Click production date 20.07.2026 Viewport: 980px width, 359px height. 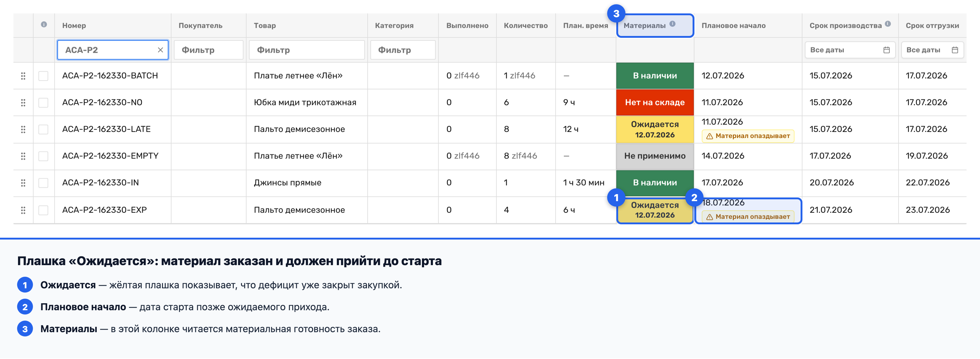[x=832, y=183]
